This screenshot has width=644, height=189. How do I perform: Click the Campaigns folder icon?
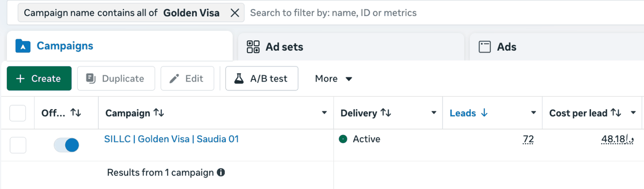tap(23, 46)
